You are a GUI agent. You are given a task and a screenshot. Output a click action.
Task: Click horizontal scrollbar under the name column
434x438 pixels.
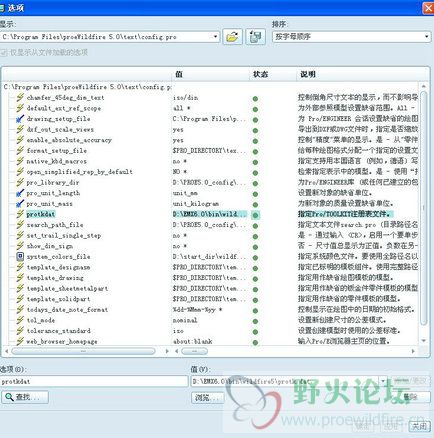(83, 351)
